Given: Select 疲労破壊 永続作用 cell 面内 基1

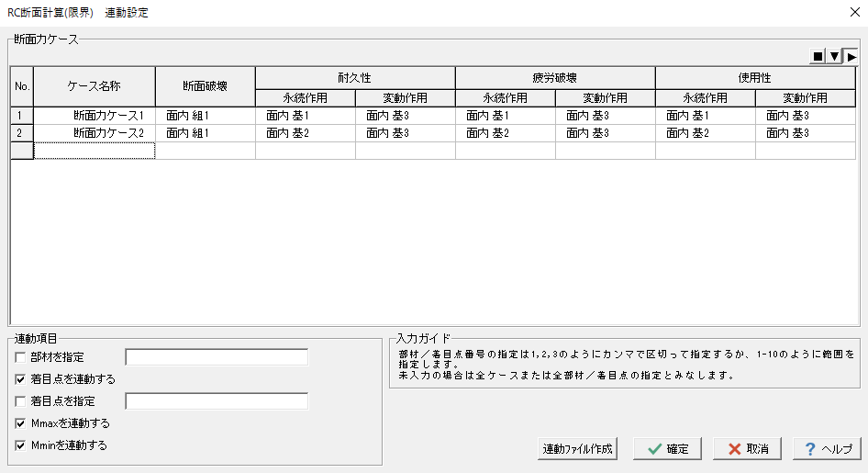Looking at the screenshot, I should click(x=506, y=116).
